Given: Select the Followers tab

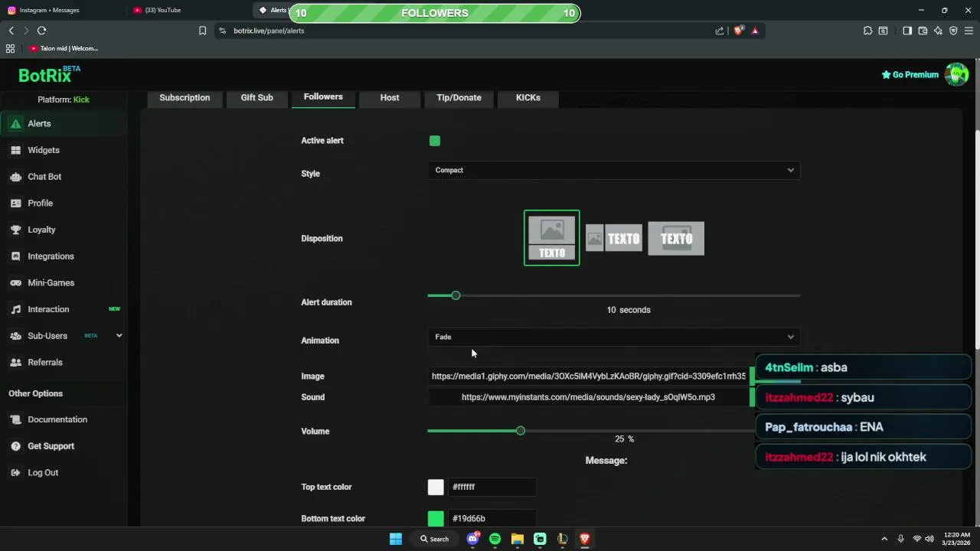Looking at the screenshot, I should (x=323, y=97).
